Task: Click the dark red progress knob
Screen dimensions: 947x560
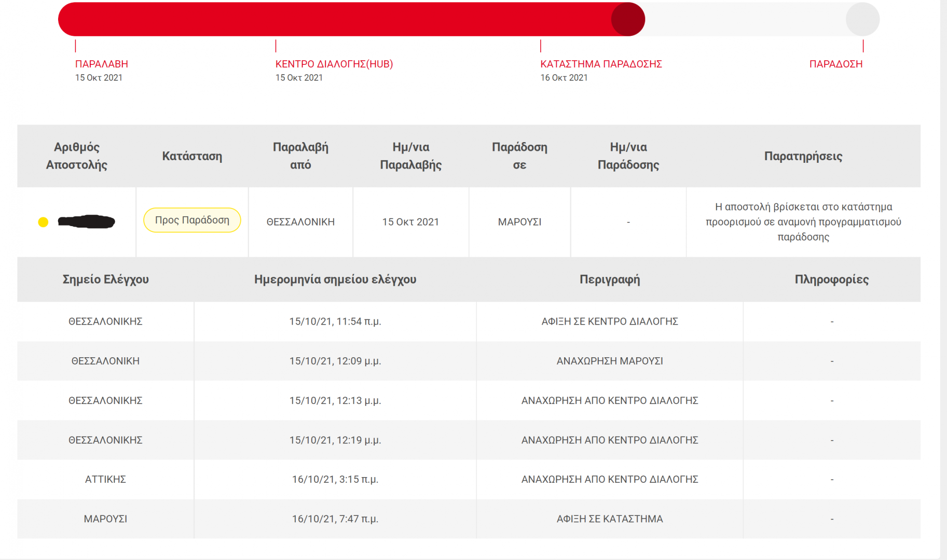Action: pyautogui.click(x=628, y=19)
